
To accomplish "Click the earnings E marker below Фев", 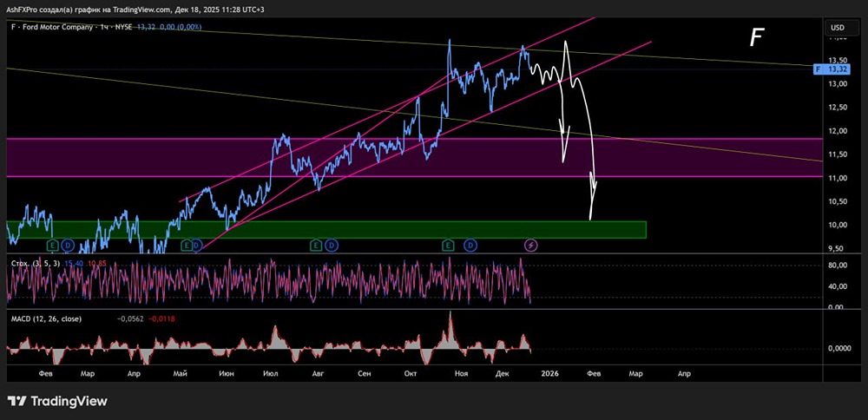I will tap(53, 245).
